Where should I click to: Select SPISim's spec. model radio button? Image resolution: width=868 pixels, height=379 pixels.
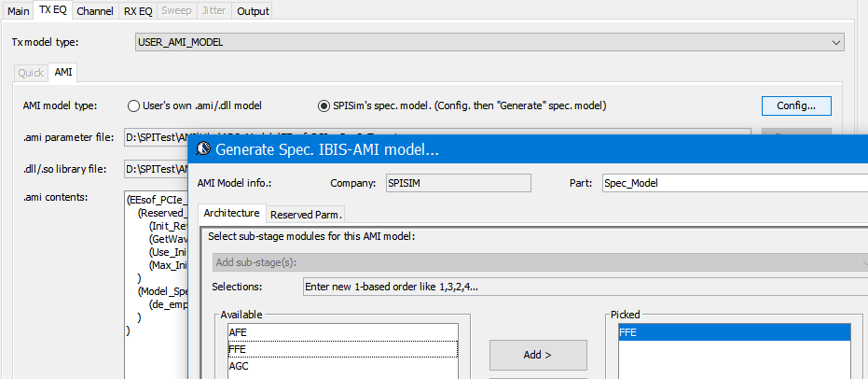click(324, 106)
